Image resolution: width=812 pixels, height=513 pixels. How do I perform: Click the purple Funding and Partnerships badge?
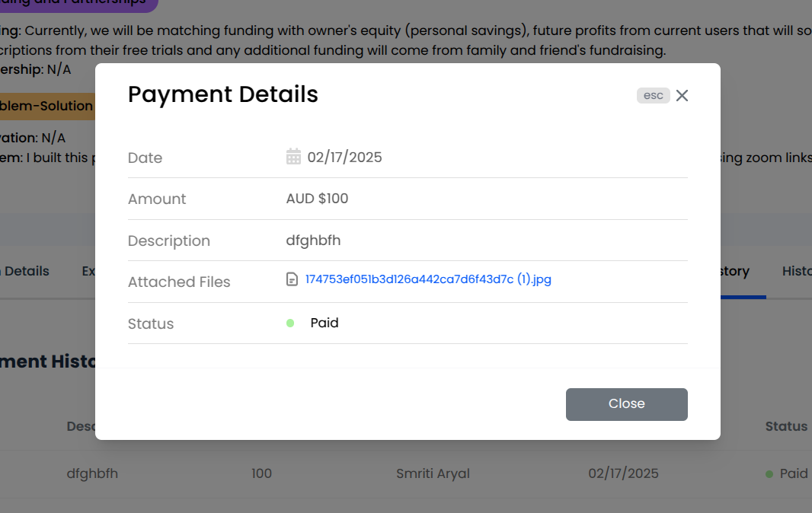[x=76, y=5]
